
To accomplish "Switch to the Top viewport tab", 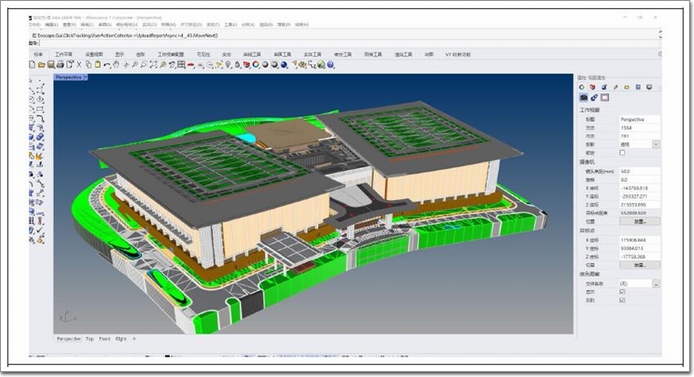I will coord(90,339).
